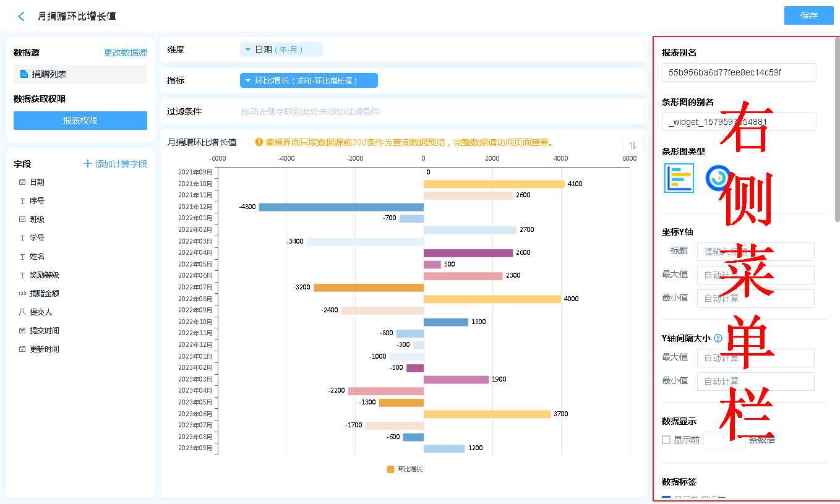
Task: Click the 报表别名 input field
Action: (739, 72)
